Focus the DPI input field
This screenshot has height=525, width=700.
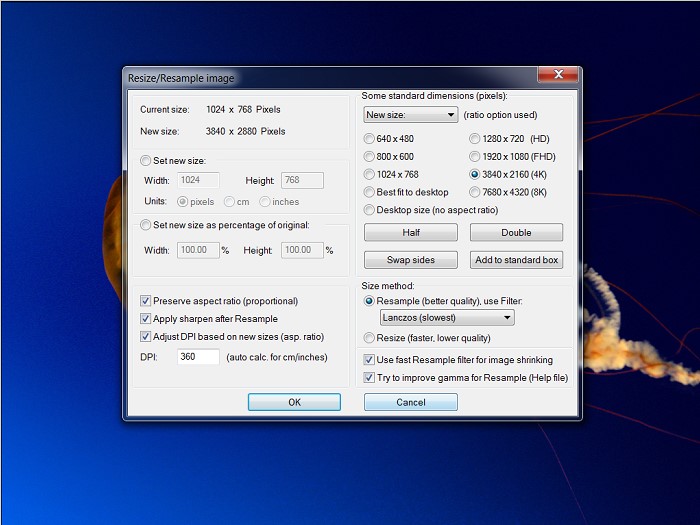(198, 357)
